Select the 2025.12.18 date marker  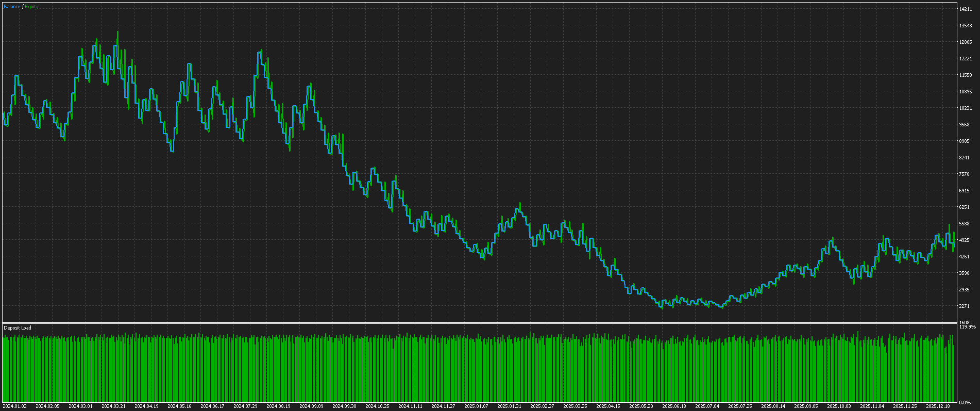pos(938,406)
